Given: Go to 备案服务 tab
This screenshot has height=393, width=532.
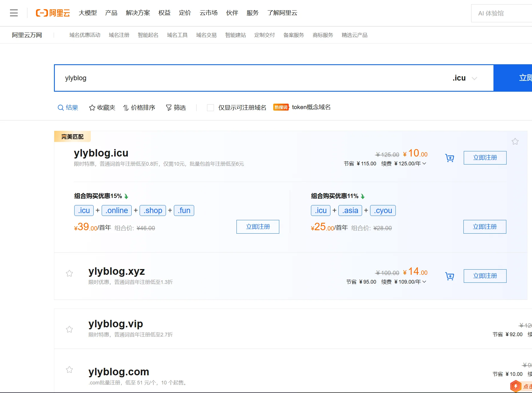Looking at the screenshot, I should pyautogui.click(x=294, y=35).
